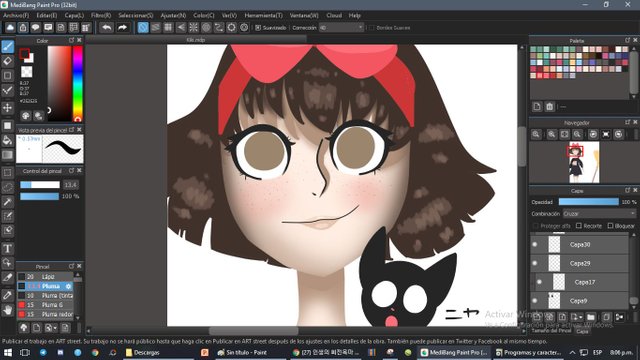Click the foreground color swatch
Viewport: 640px width, 360px height.
[x=24, y=53]
